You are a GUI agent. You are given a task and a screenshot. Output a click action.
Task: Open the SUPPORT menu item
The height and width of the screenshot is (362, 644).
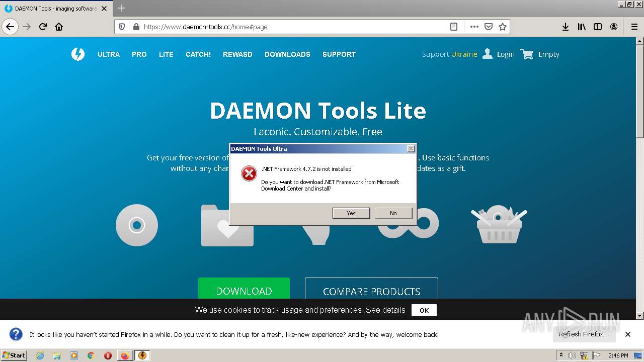click(339, 54)
